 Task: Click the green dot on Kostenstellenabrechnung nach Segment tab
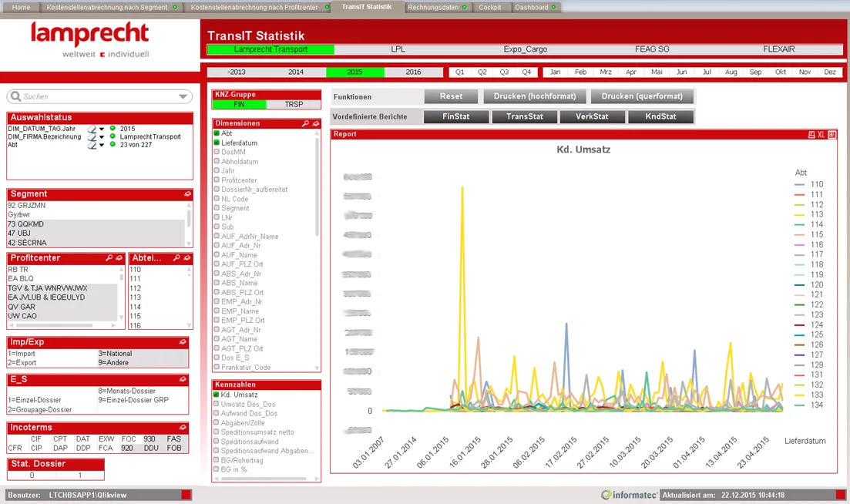click(x=175, y=7)
